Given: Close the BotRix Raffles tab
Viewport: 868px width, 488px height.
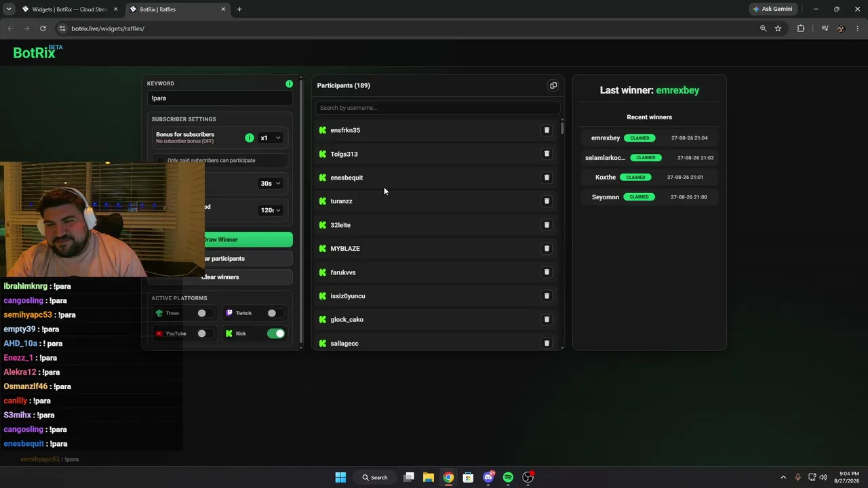Looking at the screenshot, I should pyautogui.click(x=223, y=9).
